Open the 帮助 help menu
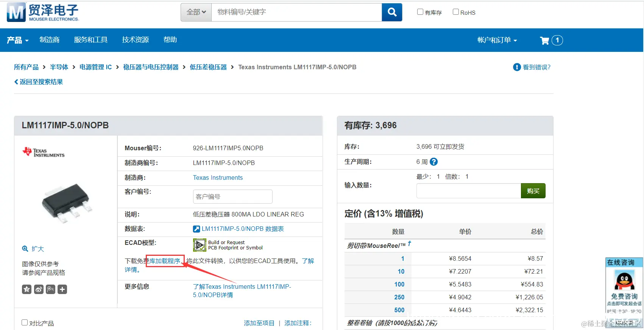Screen dimensions: 644x330 (170, 40)
